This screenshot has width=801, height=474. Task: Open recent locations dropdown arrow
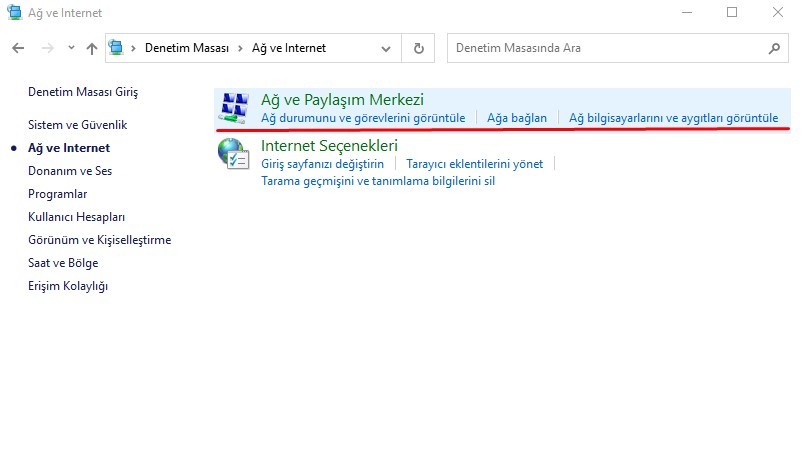[71, 48]
